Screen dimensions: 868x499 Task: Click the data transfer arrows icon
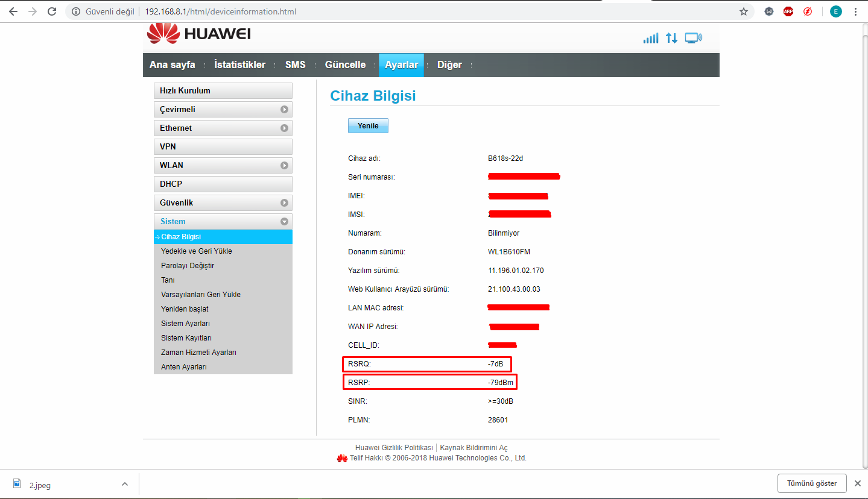[x=671, y=38]
